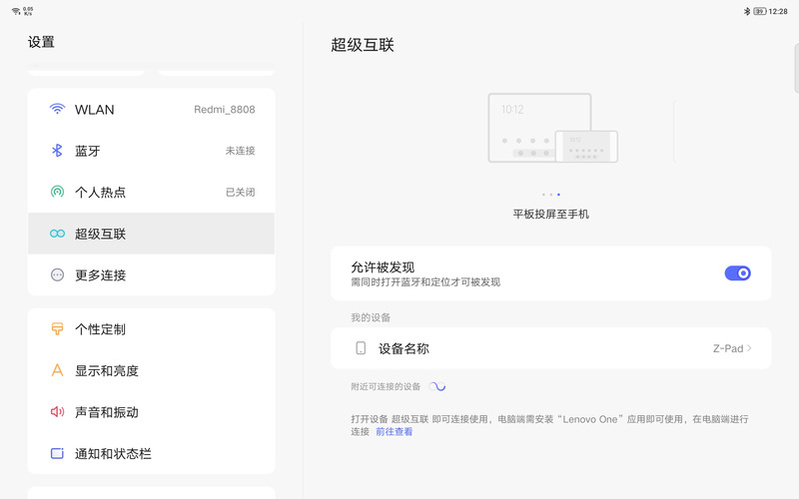Follow the 前往查看 link

coord(394,432)
